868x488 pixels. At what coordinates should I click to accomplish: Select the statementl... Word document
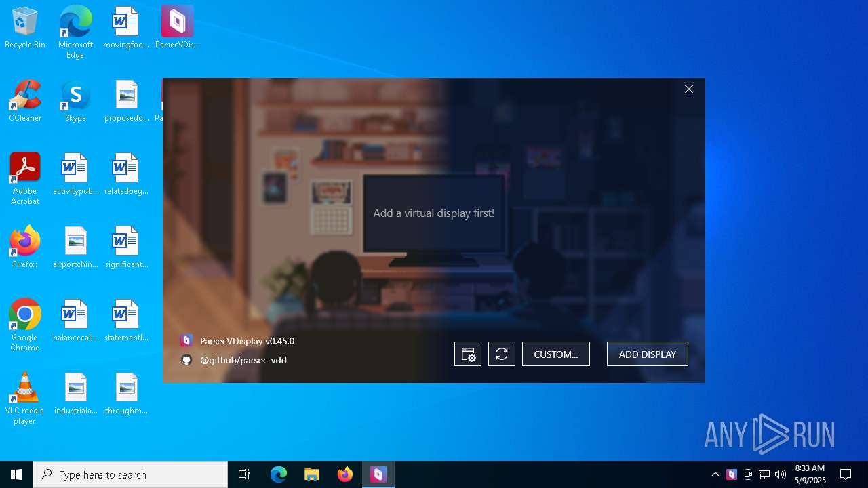[126, 321]
